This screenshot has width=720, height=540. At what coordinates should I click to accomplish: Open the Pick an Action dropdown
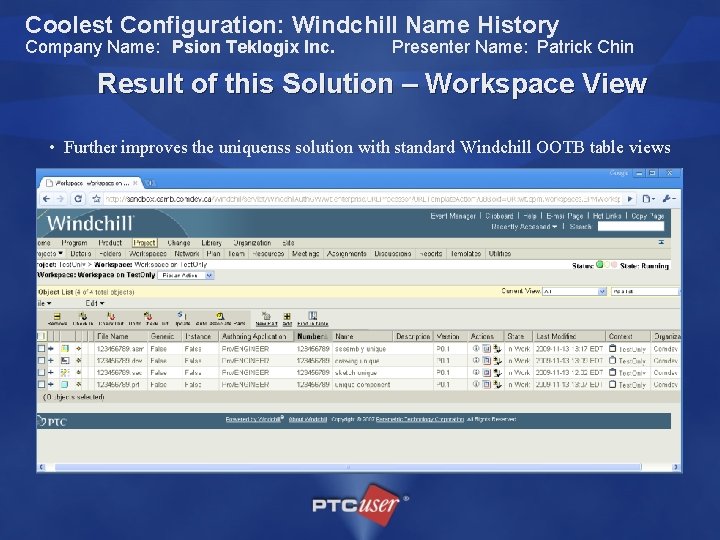[186, 276]
